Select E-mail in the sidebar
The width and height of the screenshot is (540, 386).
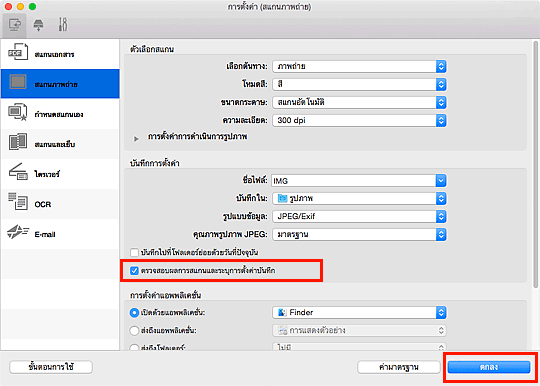[x=60, y=234]
